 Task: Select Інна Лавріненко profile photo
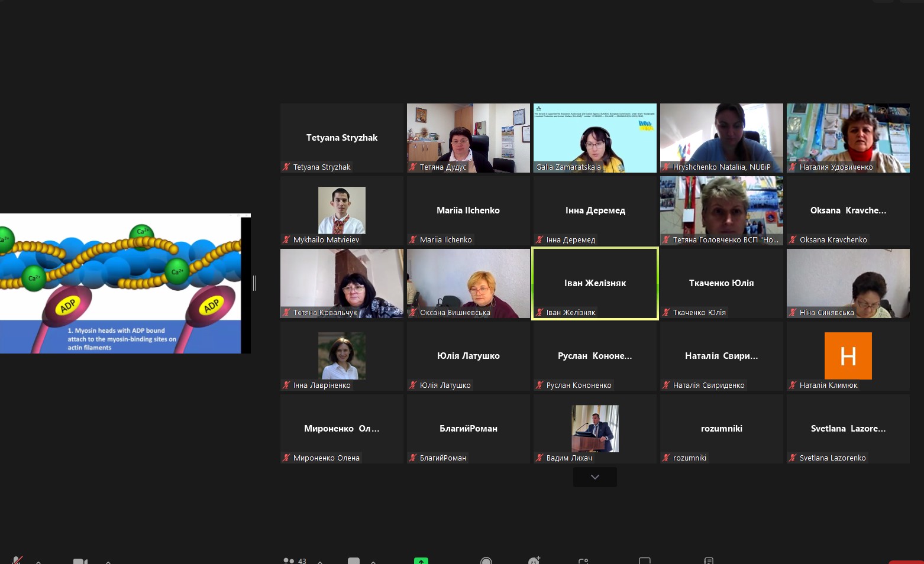342,356
